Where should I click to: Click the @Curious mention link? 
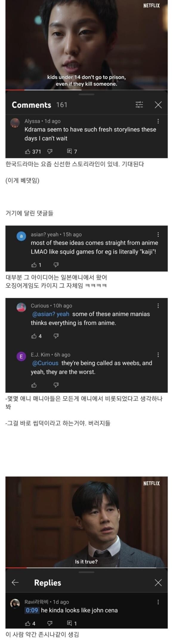45,363
